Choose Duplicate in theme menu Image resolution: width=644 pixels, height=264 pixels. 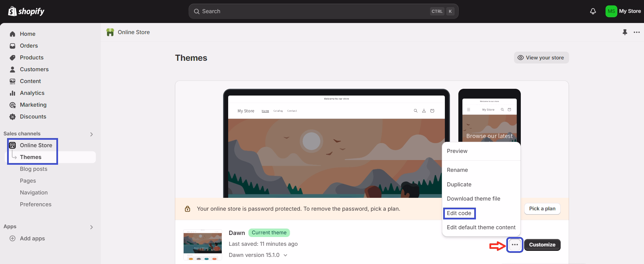(x=481, y=184)
